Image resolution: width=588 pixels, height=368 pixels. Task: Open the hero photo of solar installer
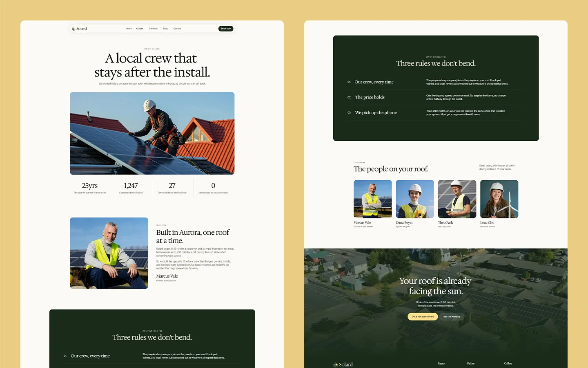pos(152,133)
